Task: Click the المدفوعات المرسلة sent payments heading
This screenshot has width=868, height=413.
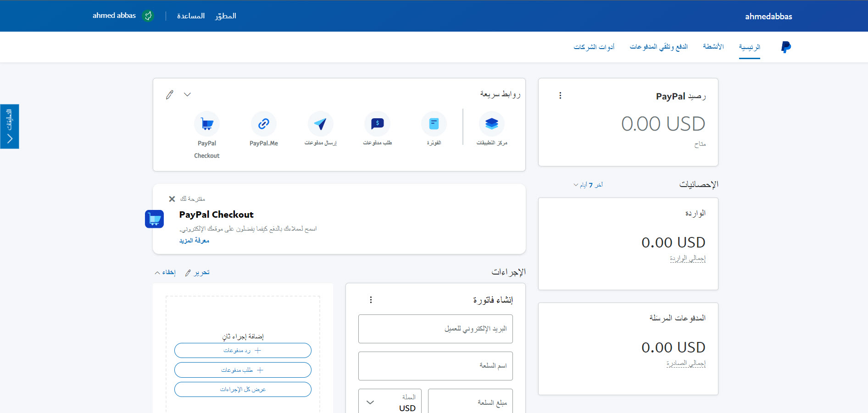Action: pos(678,318)
